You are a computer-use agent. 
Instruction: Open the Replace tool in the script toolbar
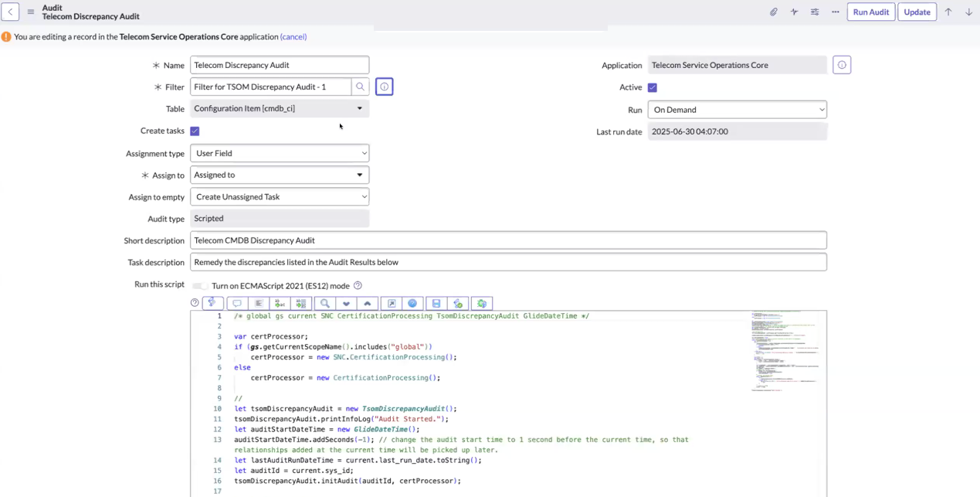pyautogui.click(x=280, y=303)
